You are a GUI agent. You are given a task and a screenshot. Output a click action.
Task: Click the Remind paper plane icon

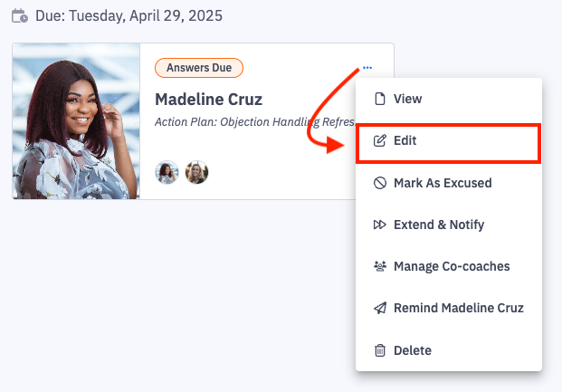pyautogui.click(x=380, y=309)
